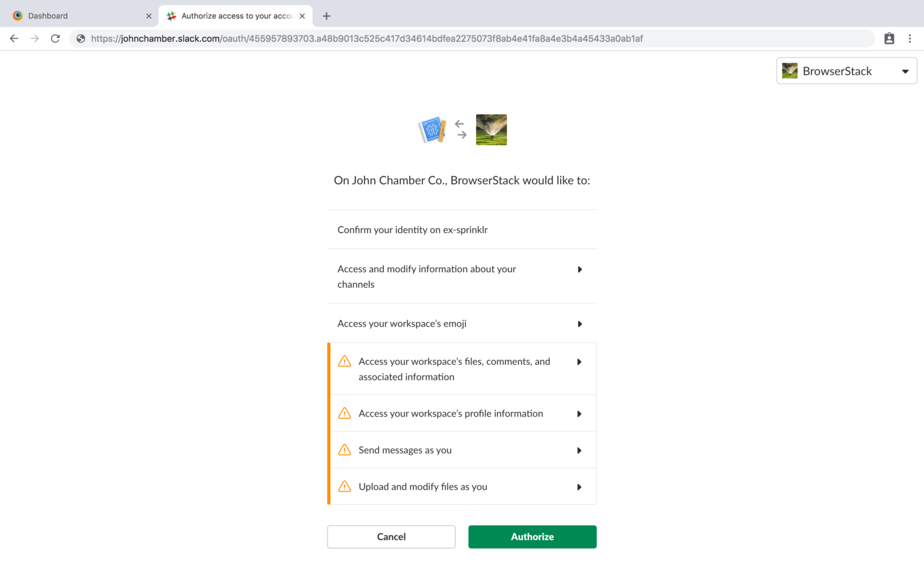
Task: Click the sprinkler workspace image icon
Action: pyautogui.click(x=491, y=129)
